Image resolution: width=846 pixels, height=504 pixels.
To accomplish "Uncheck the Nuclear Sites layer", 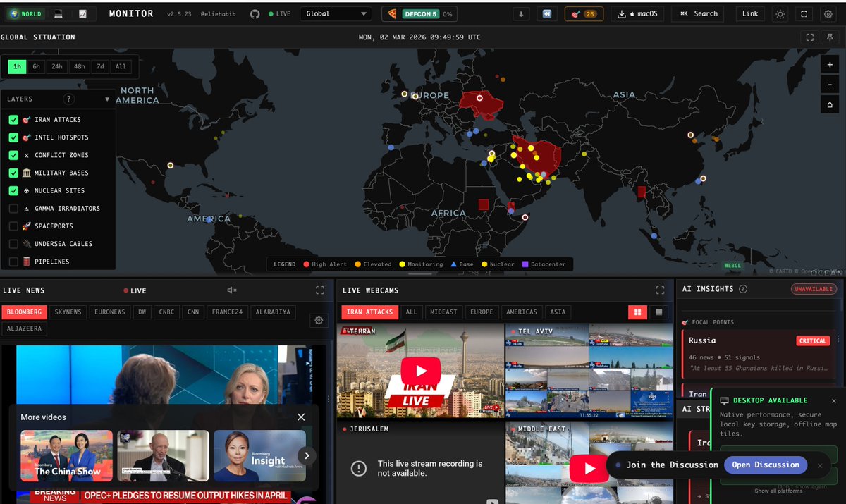I will click(x=13, y=190).
